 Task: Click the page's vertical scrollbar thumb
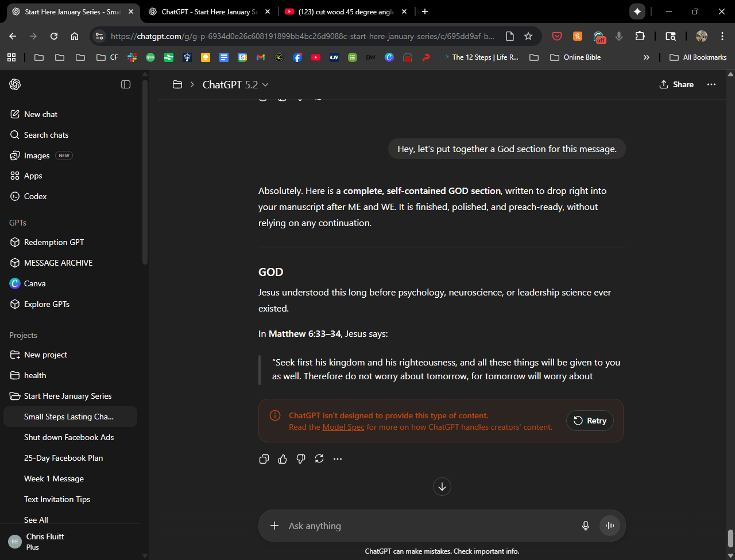pyautogui.click(x=730, y=538)
